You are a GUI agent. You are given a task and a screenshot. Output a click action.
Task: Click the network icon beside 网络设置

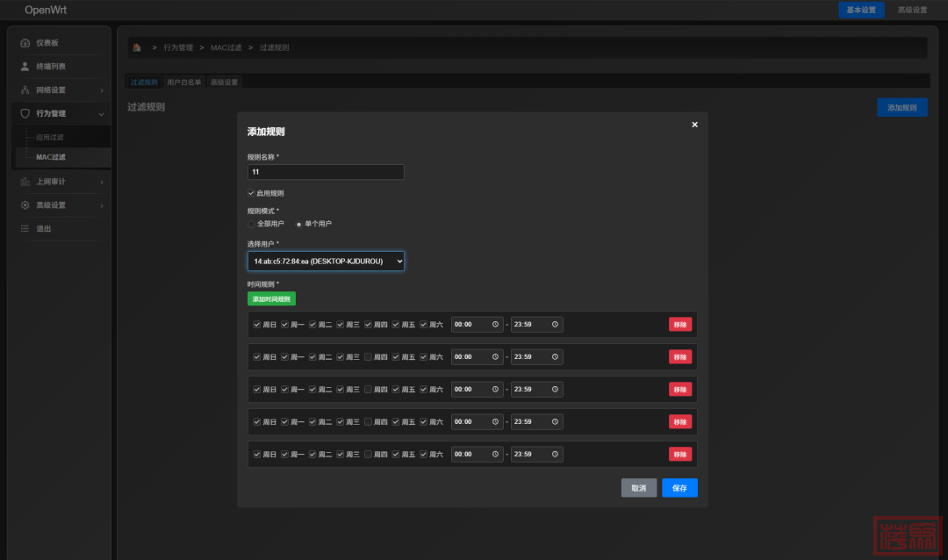tap(25, 90)
